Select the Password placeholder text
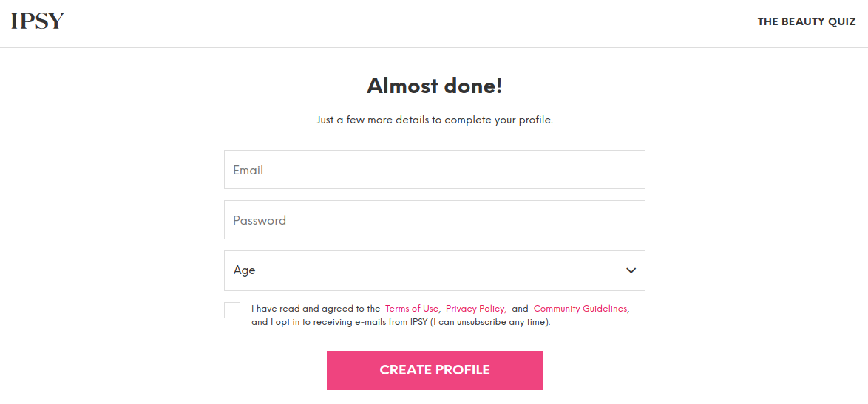868x404 pixels. 260,221
